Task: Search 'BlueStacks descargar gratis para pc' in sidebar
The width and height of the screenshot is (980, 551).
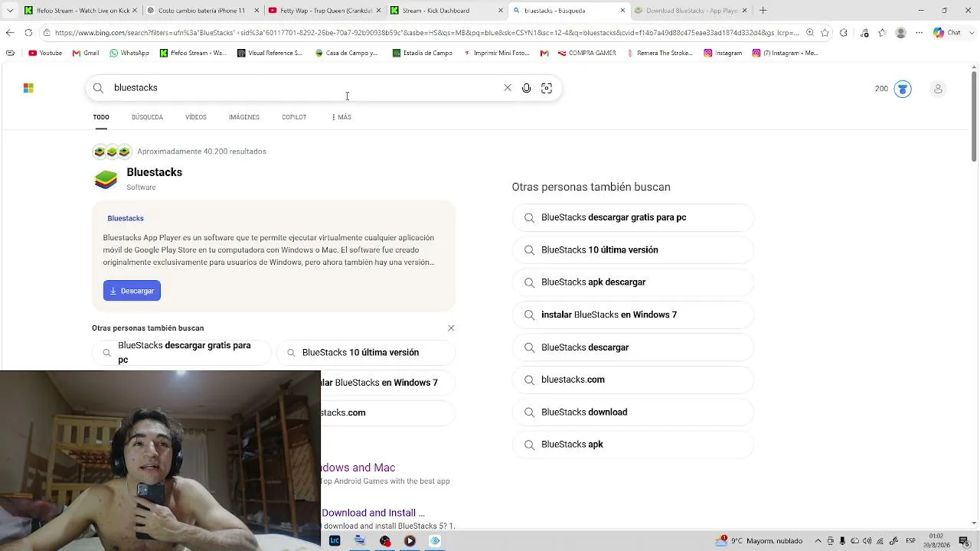Action: [x=632, y=217]
